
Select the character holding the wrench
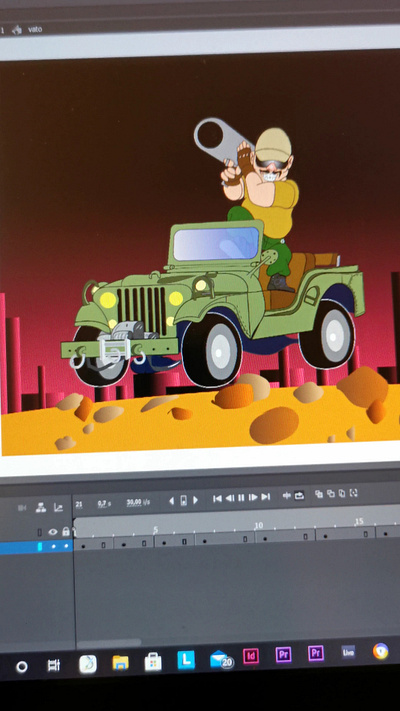pyautogui.click(x=260, y=204)
